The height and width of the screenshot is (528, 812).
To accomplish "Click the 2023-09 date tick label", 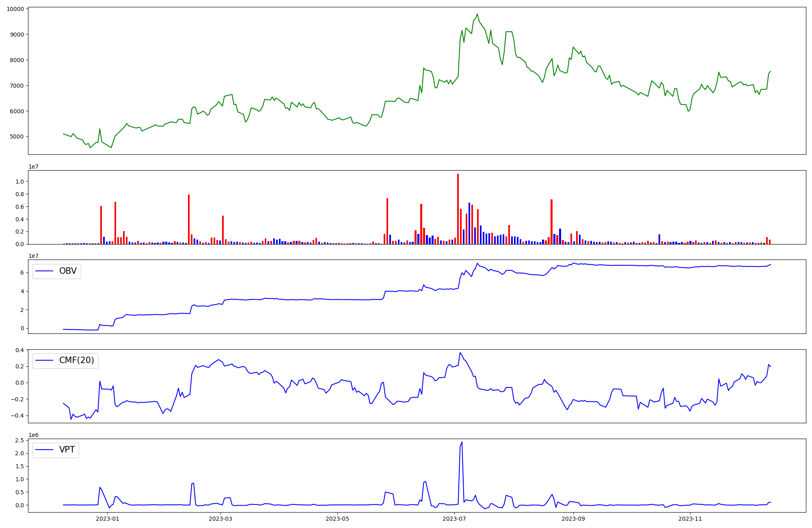I will [573, 519].
